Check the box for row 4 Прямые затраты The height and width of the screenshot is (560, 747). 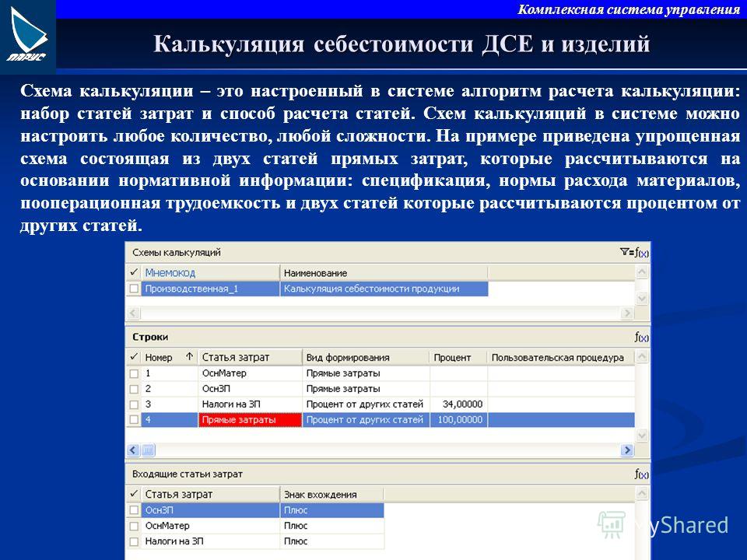click(x=134, y=419)
